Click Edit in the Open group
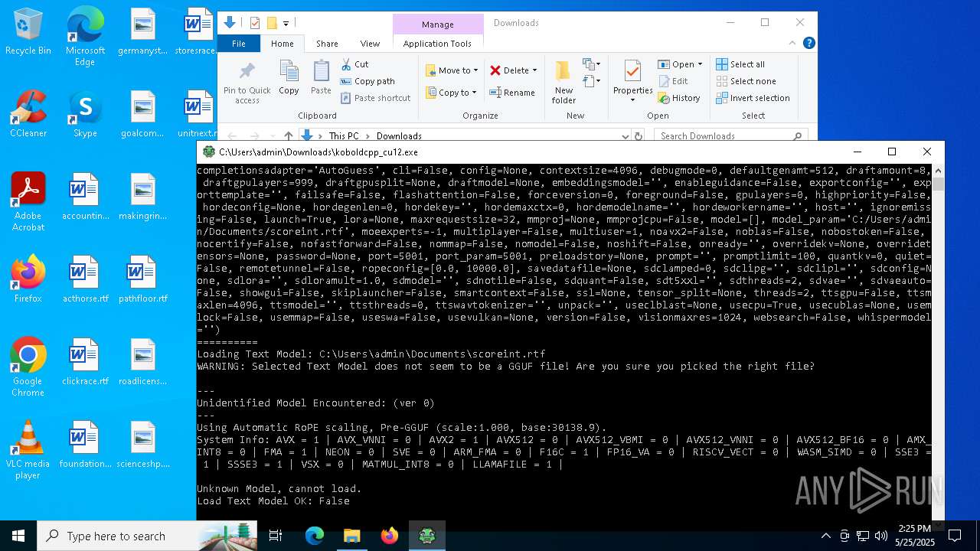This screenshot has height=551, width=980. pos(673,81)
